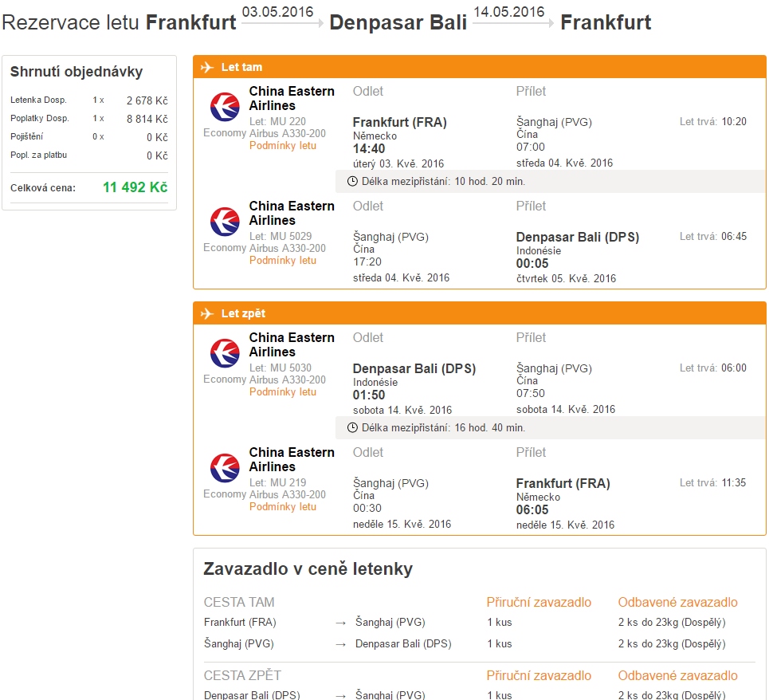Screen dimensions: 769x700
Task: Click Příruční zavazadlo in the CESTA TAM row
Action: point(539,603)
